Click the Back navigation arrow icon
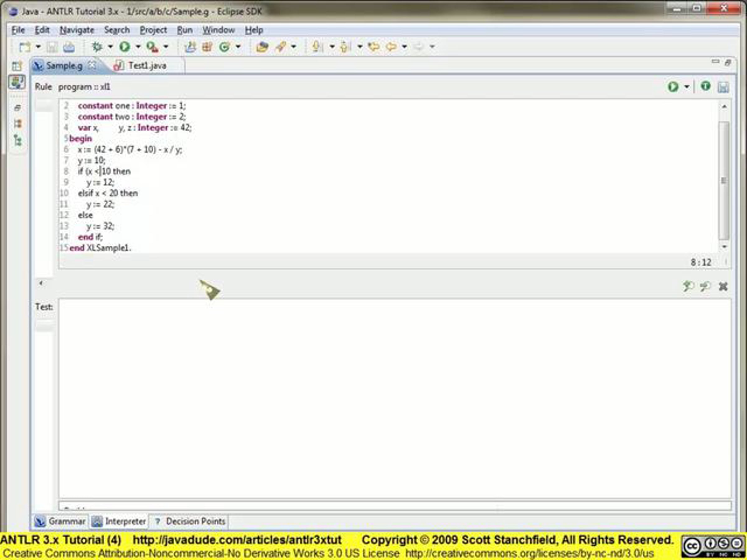 pyautogui.click(x=391, y=47)
